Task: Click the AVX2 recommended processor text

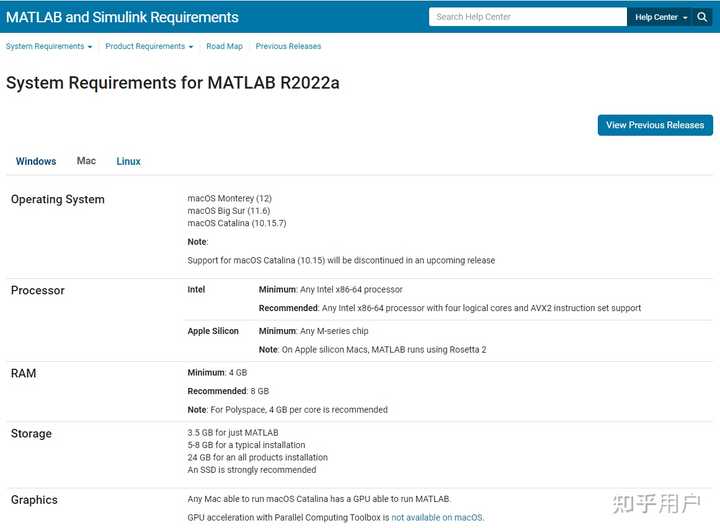Action: click(x=450, y=308)
